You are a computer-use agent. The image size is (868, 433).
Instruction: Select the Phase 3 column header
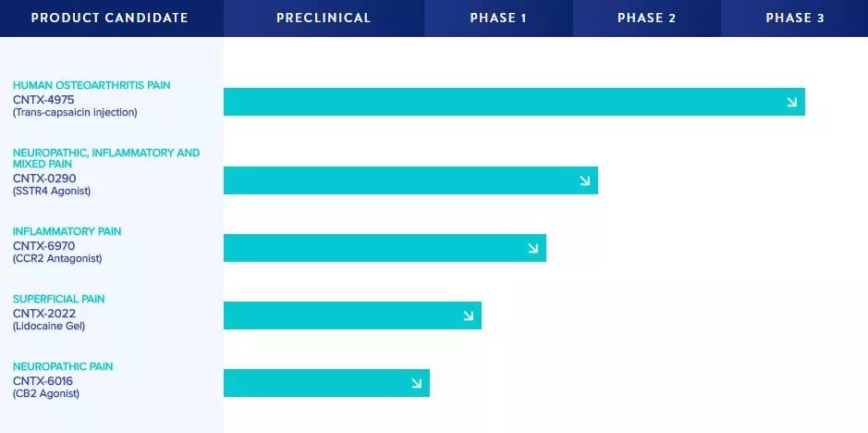(795, 18)
